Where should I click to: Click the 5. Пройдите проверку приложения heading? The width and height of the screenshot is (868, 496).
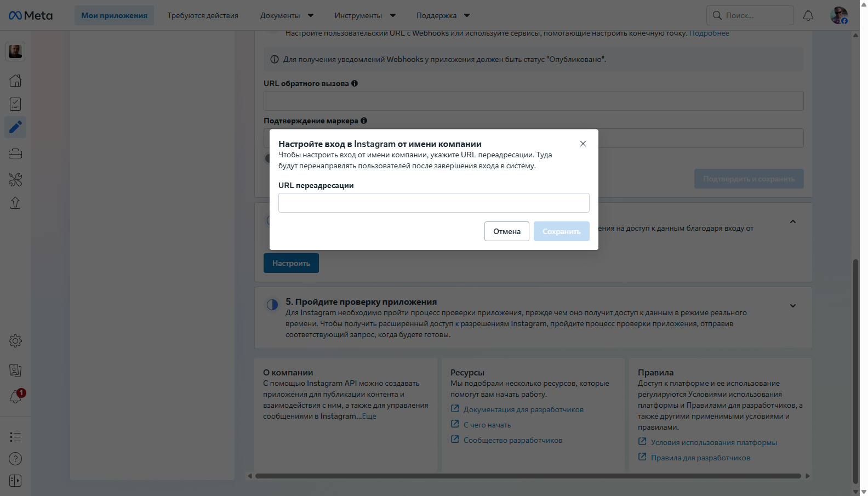coord(361,301)
